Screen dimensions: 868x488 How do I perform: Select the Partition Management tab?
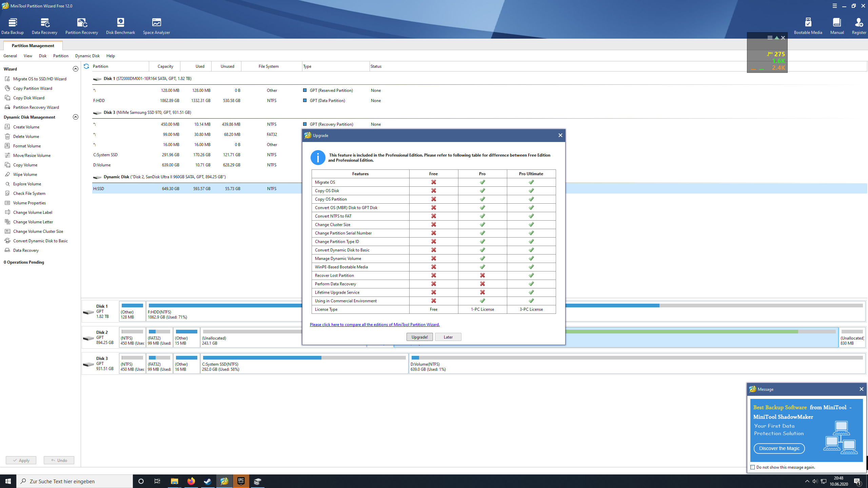click(33, 46)
